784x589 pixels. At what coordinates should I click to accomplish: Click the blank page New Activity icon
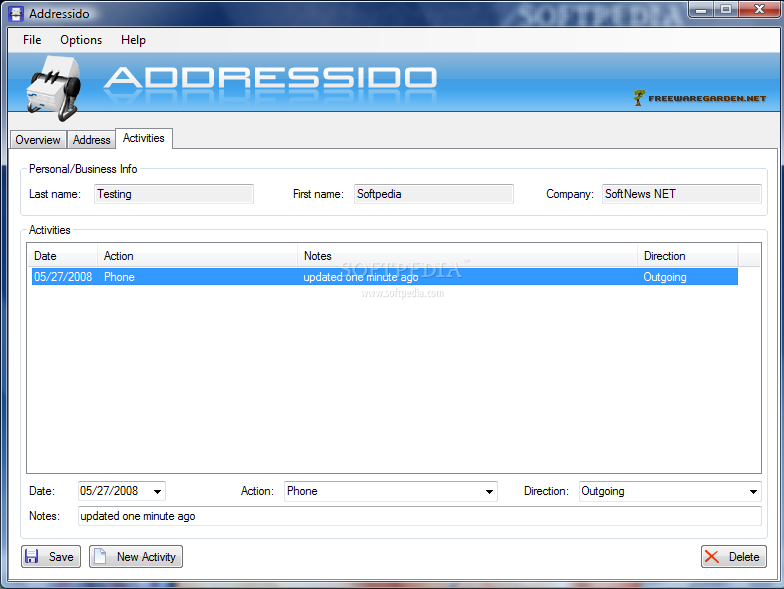[x=100, y=556]
